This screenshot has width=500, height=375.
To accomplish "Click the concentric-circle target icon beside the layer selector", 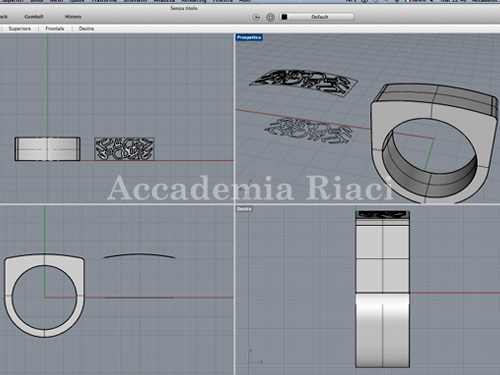I will coord(271,17).
